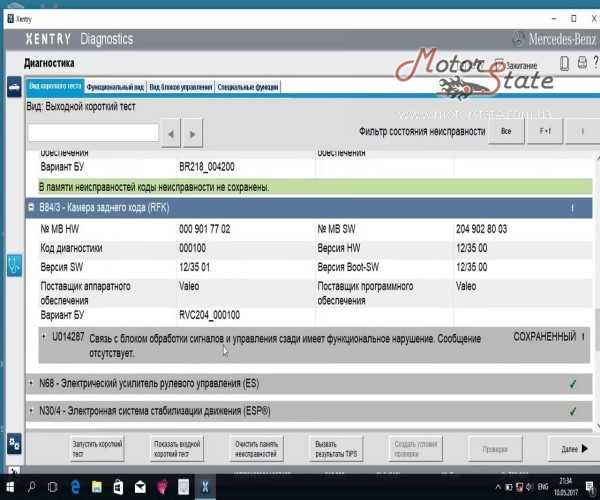Open the notification center icon
This screenshot has width=600, height=500.
[x=590, y=487]
